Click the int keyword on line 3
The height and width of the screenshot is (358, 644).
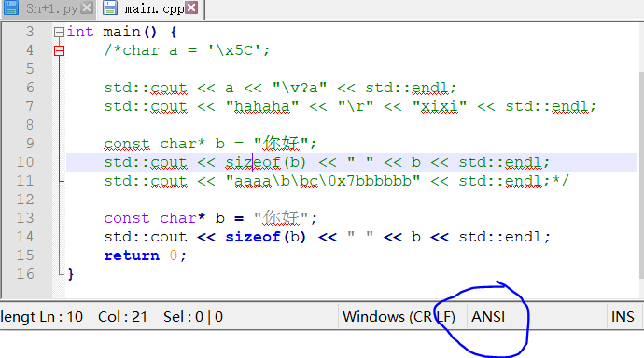coord(80,32)
